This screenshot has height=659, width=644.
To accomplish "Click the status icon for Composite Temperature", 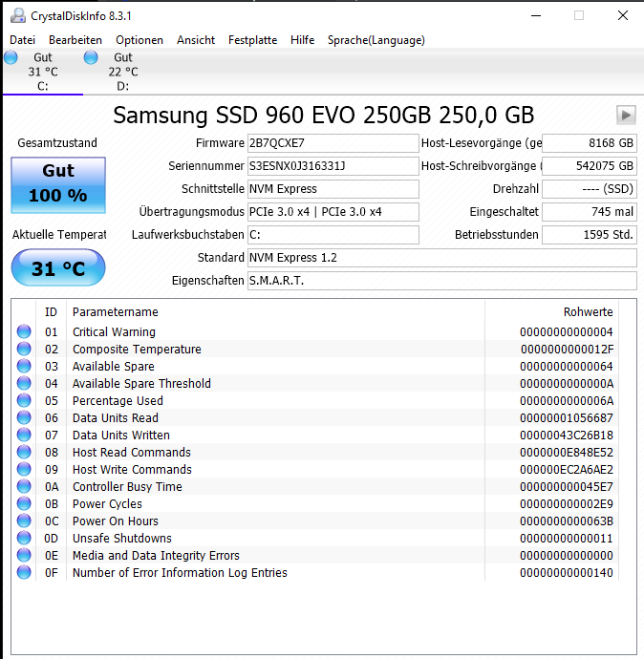I will (x=24, y=349).
